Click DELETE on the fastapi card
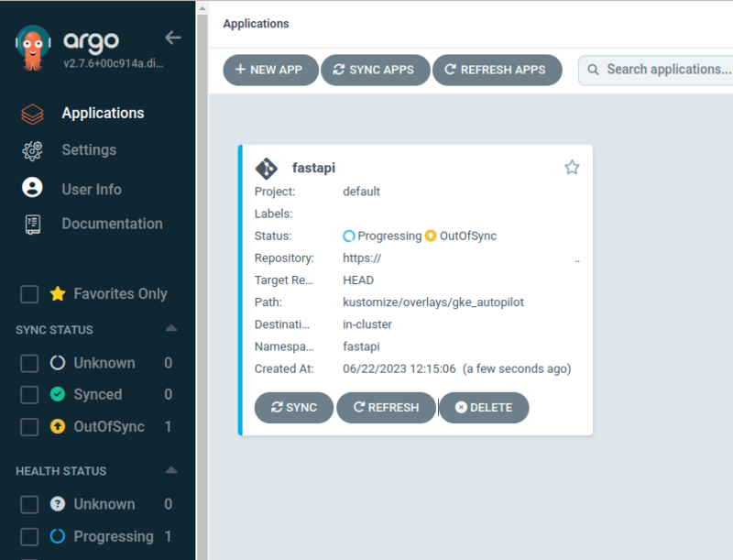Screen dimensions: 733x560 484,408
